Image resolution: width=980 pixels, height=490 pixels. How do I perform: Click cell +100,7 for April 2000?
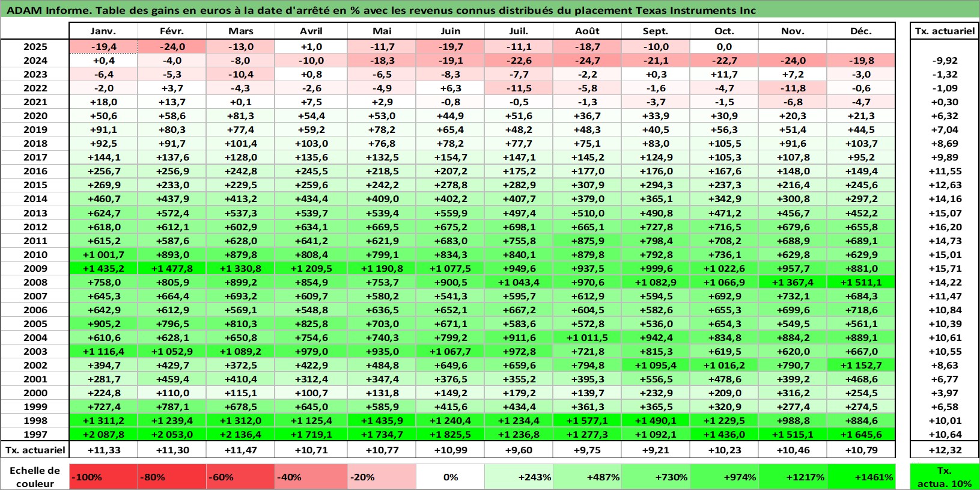[311, 393]
